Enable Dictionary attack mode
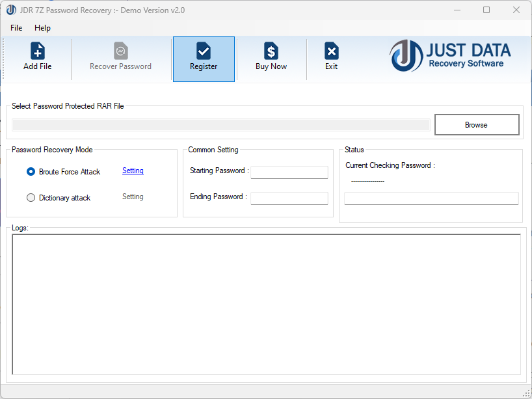The image size is (532, 399). [31, 197]
